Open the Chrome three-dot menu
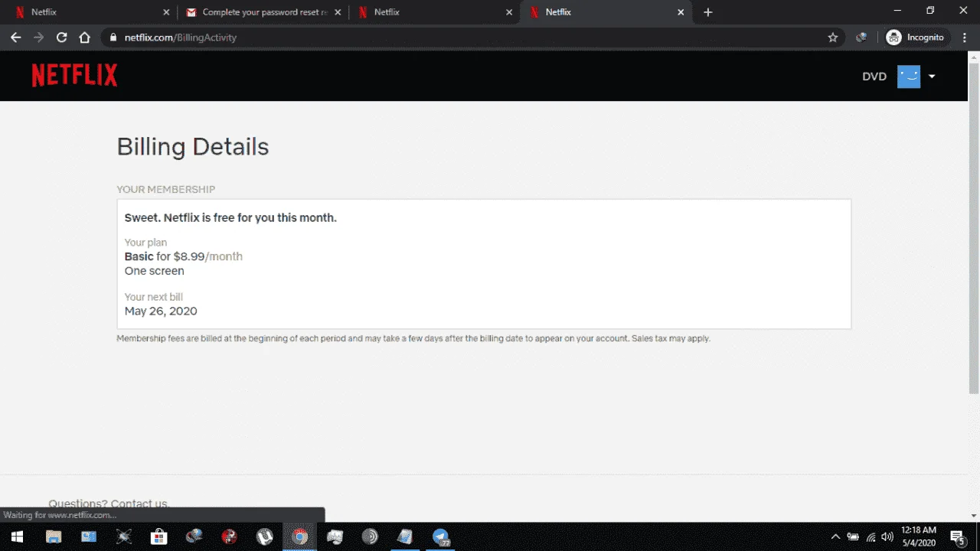980x551 pixels. click(963, 37)
